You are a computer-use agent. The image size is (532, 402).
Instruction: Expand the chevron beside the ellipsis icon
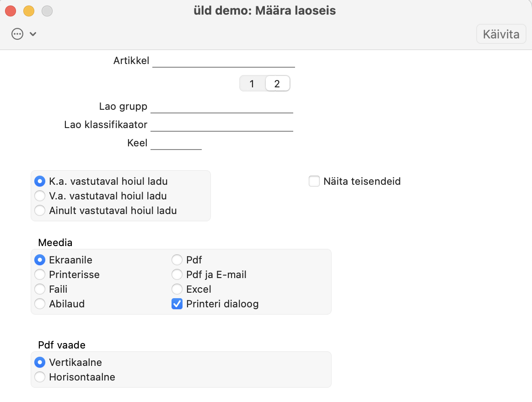(33, 34)
